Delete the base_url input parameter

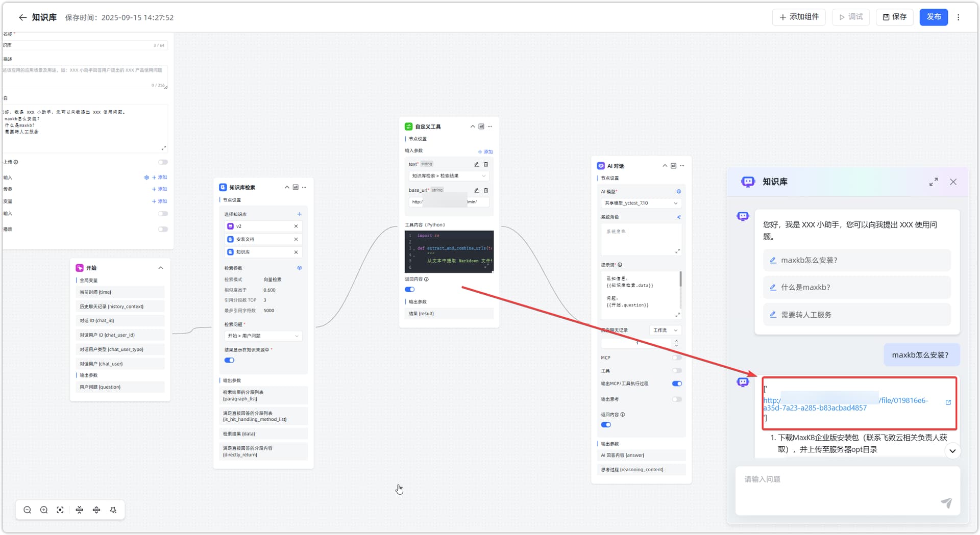coord(486,190)
